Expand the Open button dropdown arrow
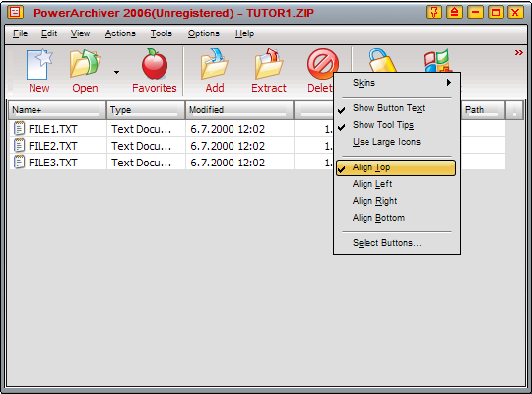The width and height of the screenshot is (532, 394). [116, 72]
